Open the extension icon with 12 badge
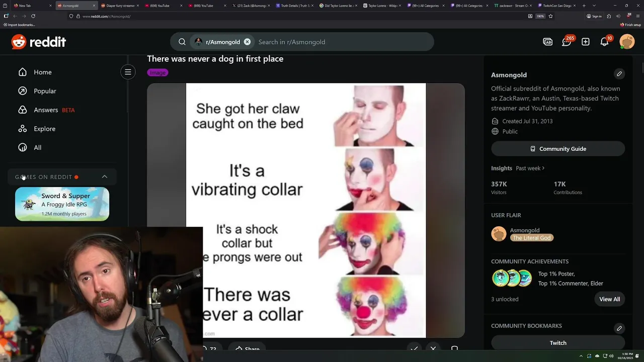Image resolution: width=644 pixels, height=362 pixels. pyautogui.click(x=628, y=16)
